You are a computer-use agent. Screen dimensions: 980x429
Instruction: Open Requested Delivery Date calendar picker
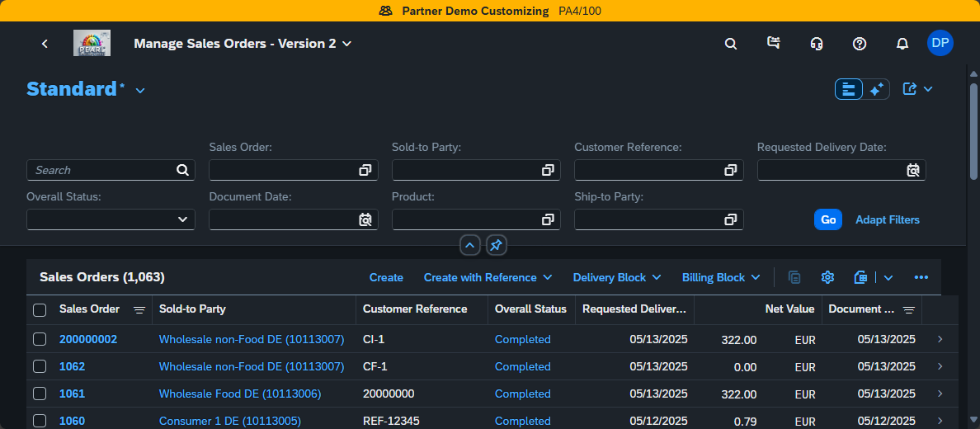[x=913, y=170]
